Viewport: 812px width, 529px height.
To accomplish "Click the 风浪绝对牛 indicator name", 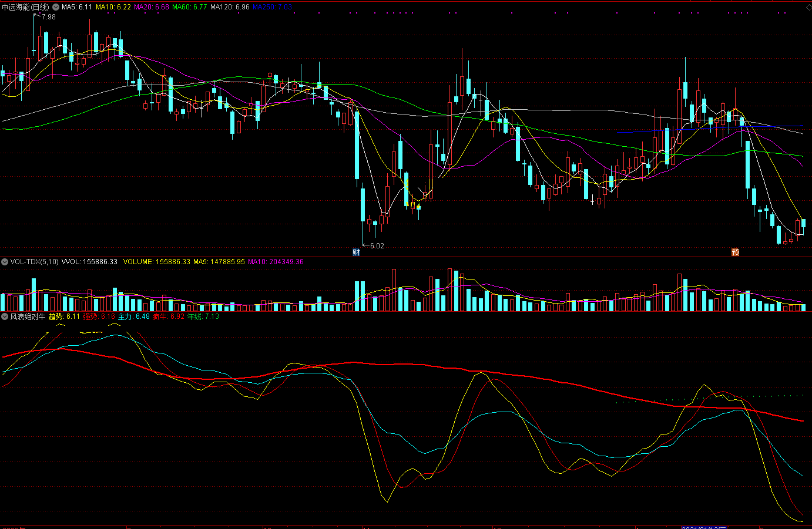I will click(x=28, y=316).
